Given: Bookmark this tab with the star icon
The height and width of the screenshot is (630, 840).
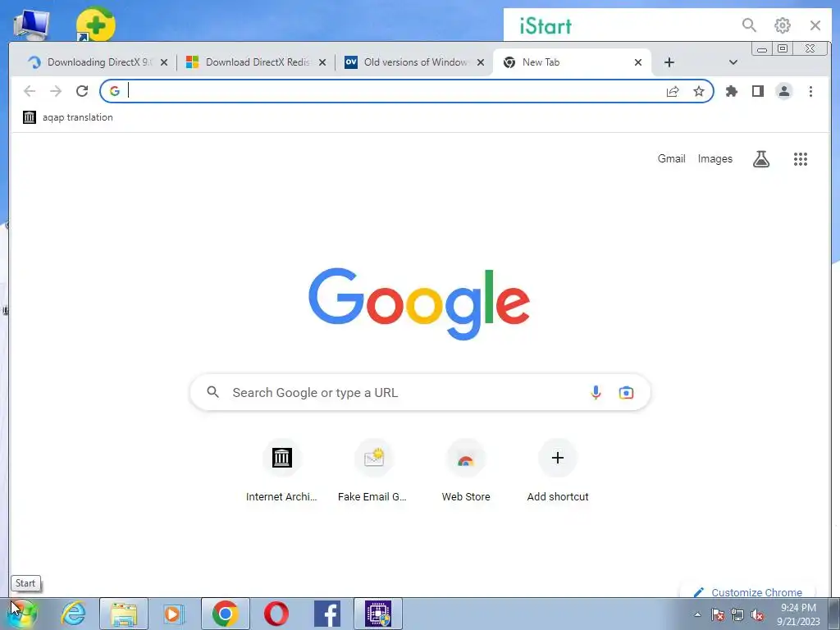Looking at the screenshot, I should pos(699,92).
